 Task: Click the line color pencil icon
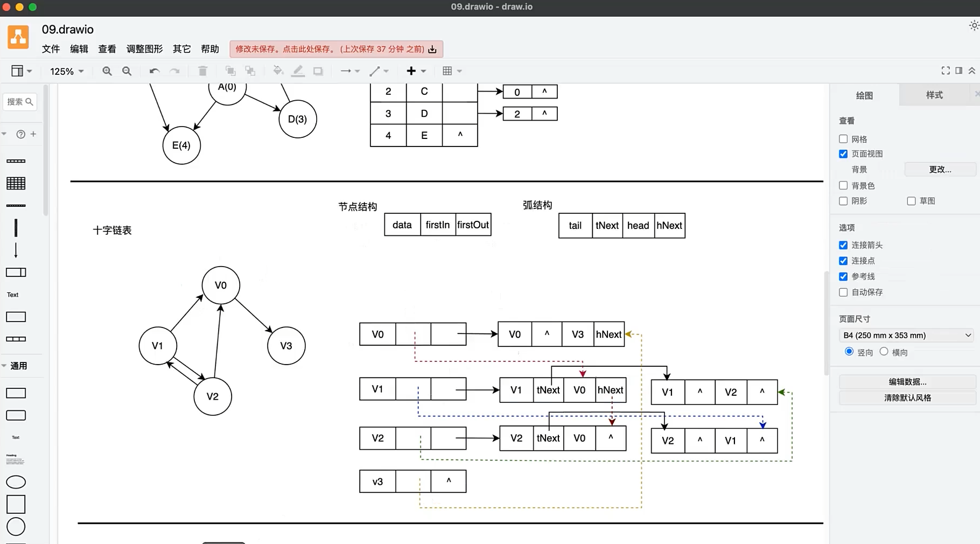coord(298,71)
